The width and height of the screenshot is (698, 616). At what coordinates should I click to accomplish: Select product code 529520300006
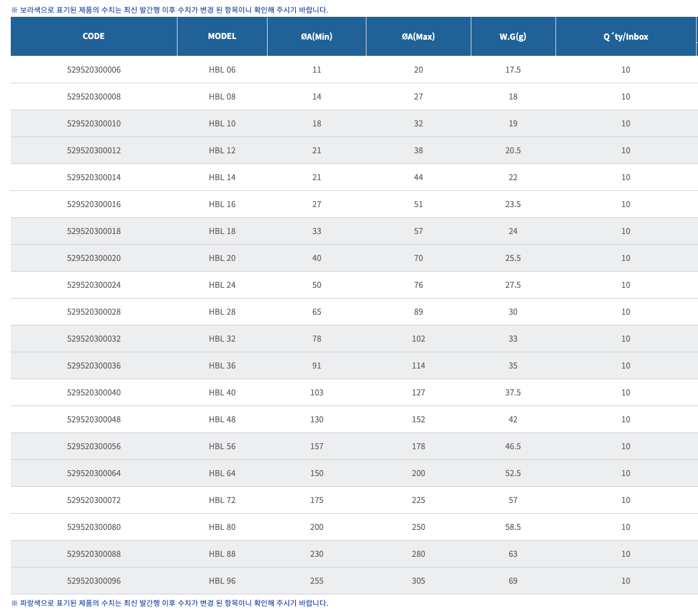[94, 70]
